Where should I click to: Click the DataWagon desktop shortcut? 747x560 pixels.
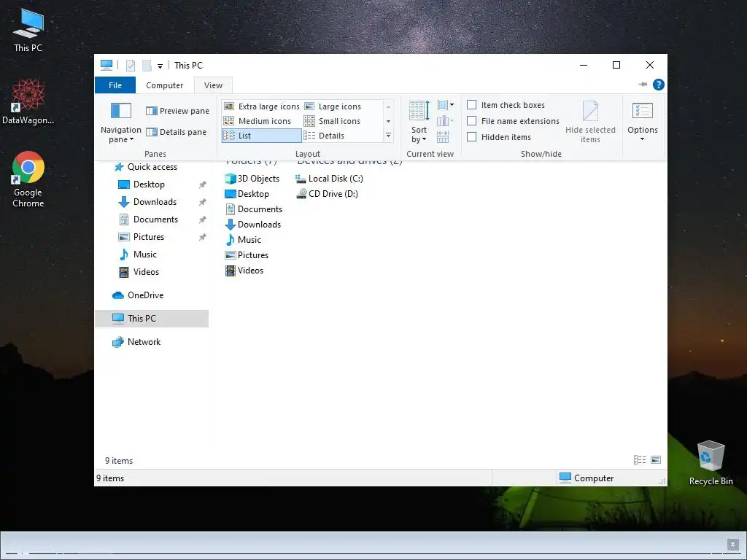pos(28,102)
